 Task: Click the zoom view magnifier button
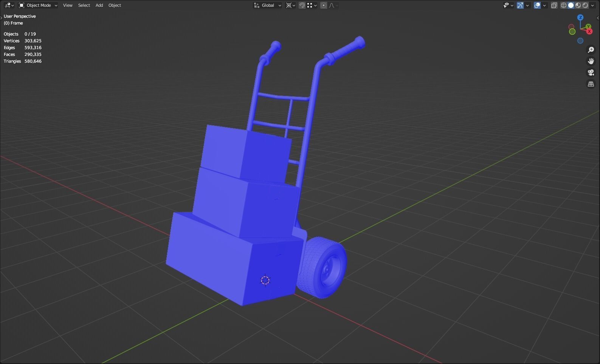pos(591,50)
